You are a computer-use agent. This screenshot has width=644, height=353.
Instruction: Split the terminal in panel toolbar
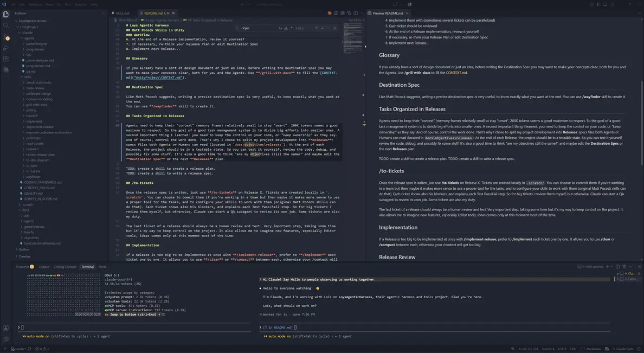[617, 267]
